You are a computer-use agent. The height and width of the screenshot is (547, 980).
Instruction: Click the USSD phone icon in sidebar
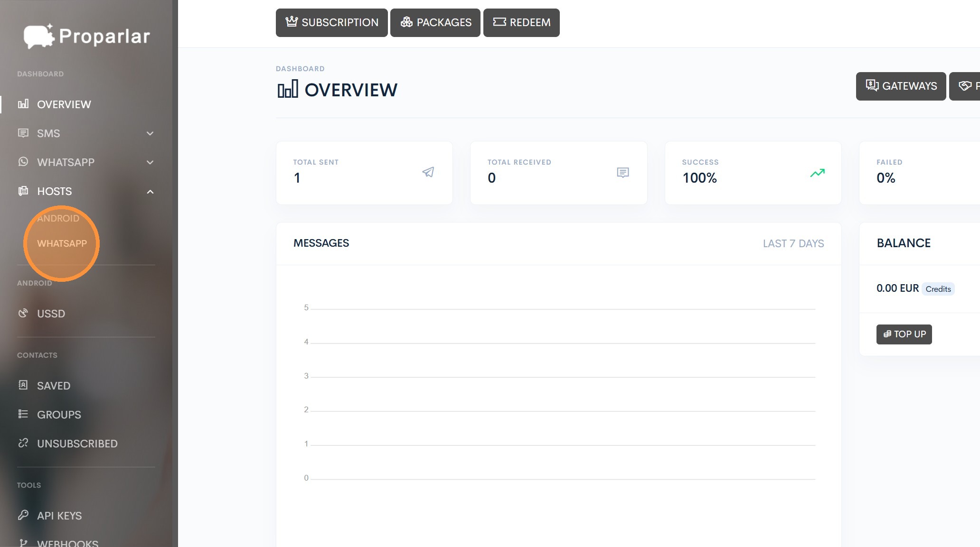pyautogui.click(x=23, y=313)
